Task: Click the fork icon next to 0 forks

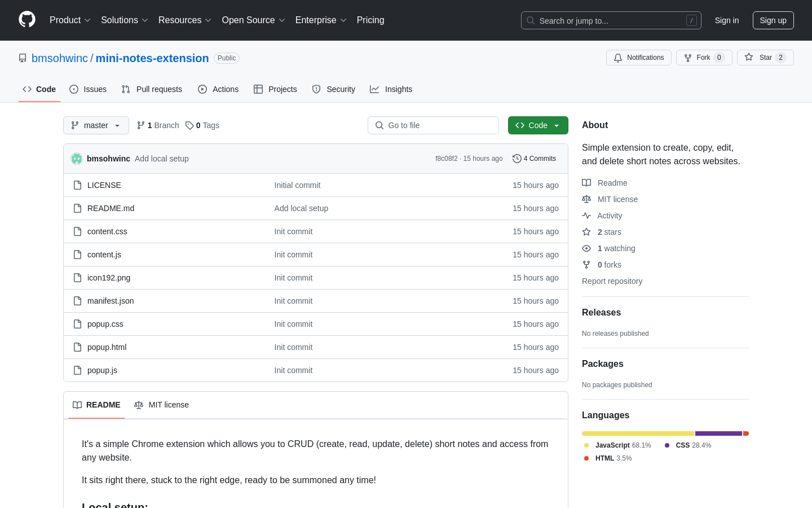Action: click(586, 265)
